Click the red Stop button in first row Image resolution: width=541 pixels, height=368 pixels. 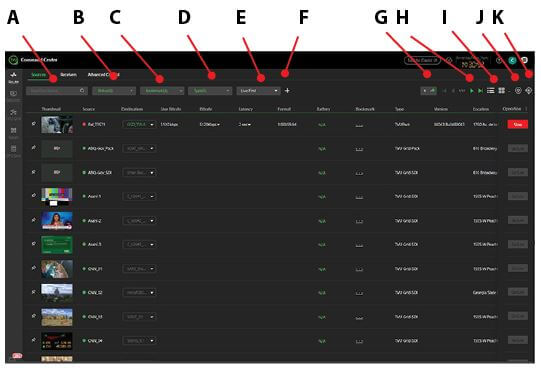(x=518, y=124)
